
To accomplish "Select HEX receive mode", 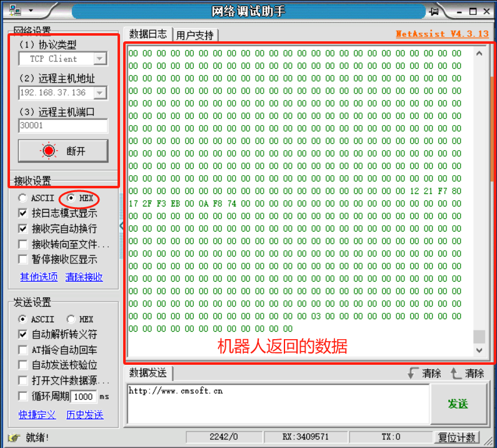I will 71,198.
